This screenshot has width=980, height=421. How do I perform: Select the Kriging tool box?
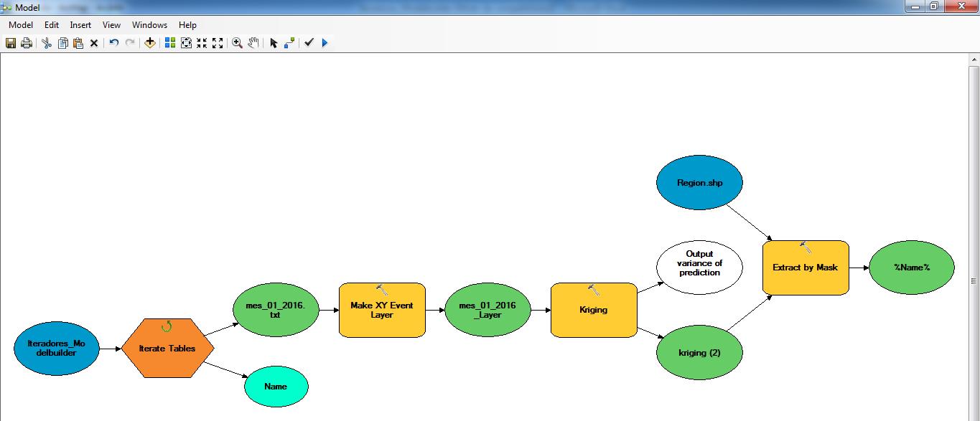point(593,310)
